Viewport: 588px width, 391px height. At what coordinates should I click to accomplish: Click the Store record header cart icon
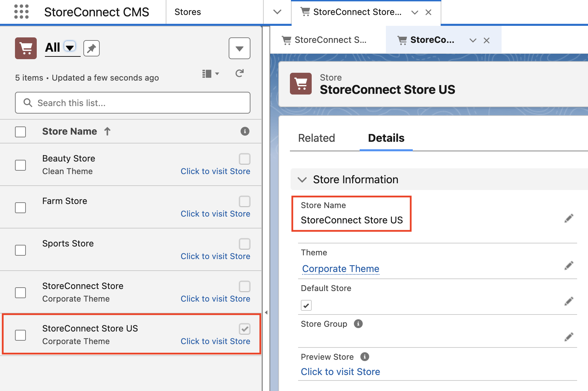point(301,84)
